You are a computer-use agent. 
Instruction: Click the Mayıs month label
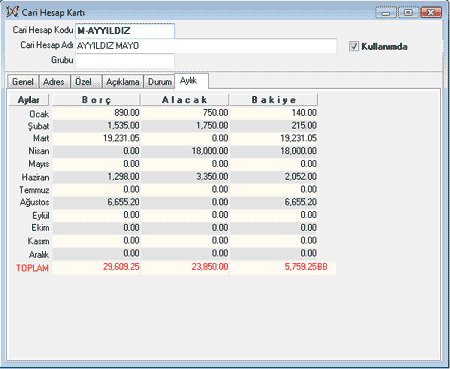tap(39, 164)
